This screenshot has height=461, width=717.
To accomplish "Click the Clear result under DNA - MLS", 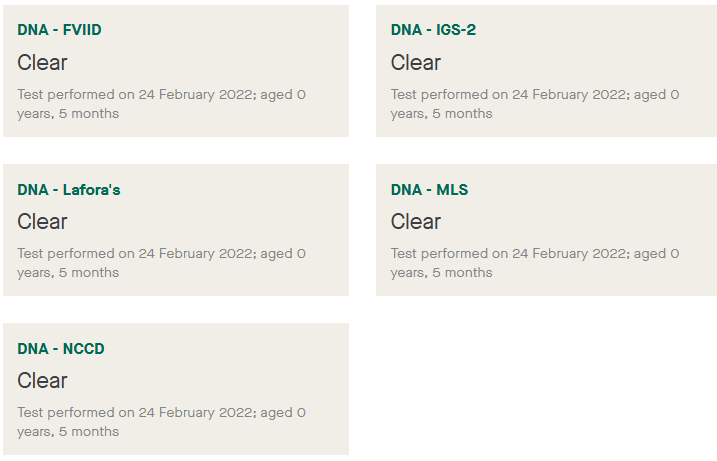I will [x=416, y=222].
